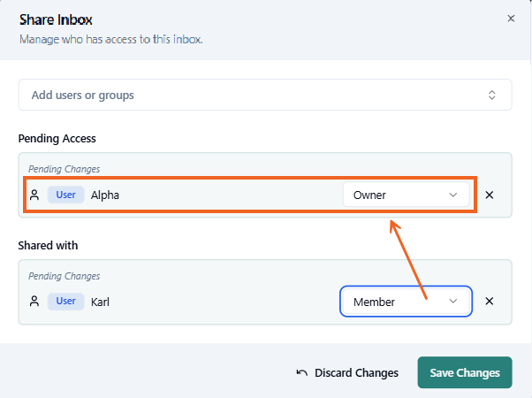The width and height of the screenshot is (532, 398).
Task: Click the undo arrow icon beside Discard Changes
Action: (x=301, y=373)
